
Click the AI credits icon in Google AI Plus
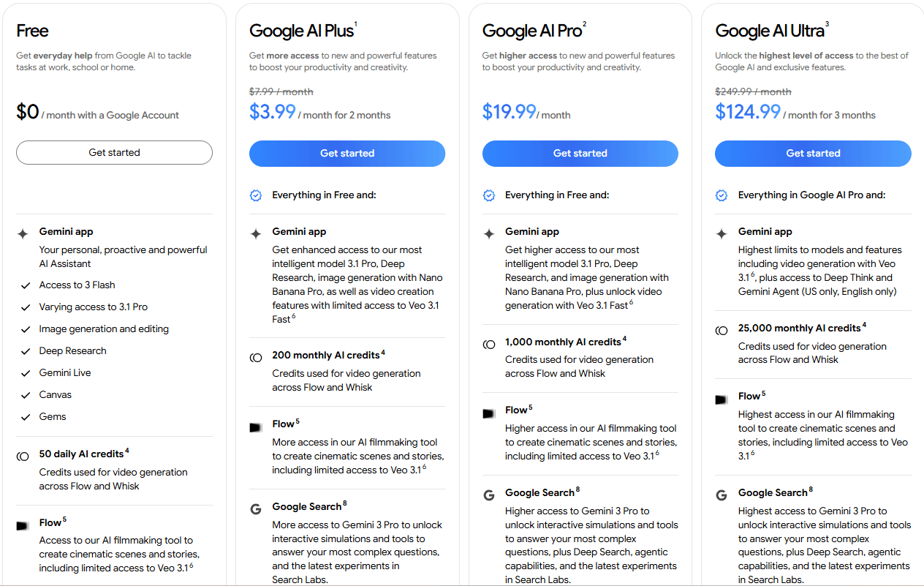click(256, 358)
